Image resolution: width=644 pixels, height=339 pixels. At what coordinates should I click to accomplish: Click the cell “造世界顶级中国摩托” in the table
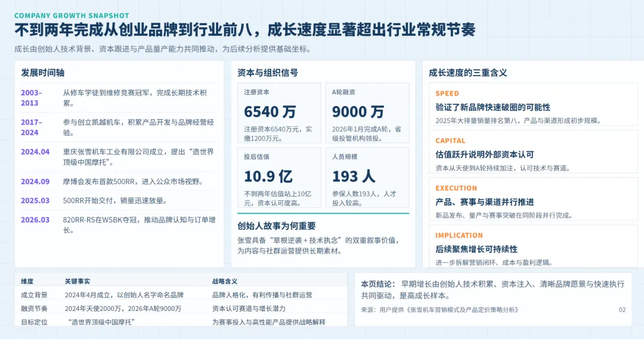coord(101,322)
